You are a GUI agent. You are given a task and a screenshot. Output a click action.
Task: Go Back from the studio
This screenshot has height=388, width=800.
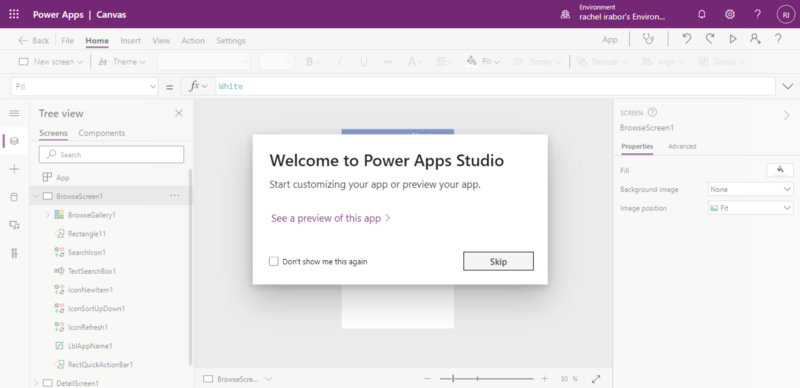pos(34,40)
